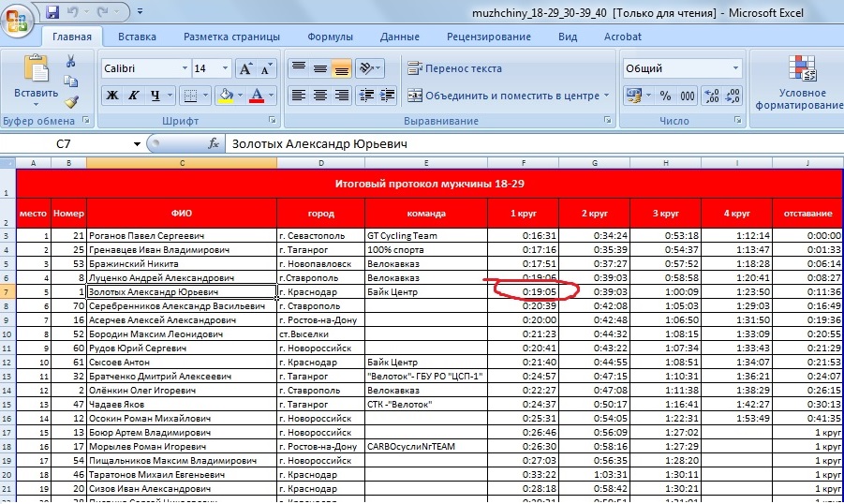844x504 pixels.
Task: Click the Office button logo
Action: point(18,18)
